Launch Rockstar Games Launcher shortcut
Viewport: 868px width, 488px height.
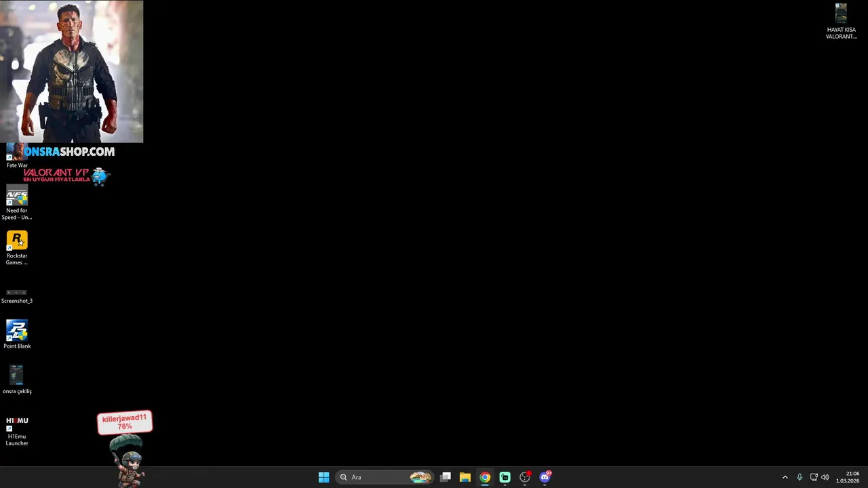[x=17, y=248]
